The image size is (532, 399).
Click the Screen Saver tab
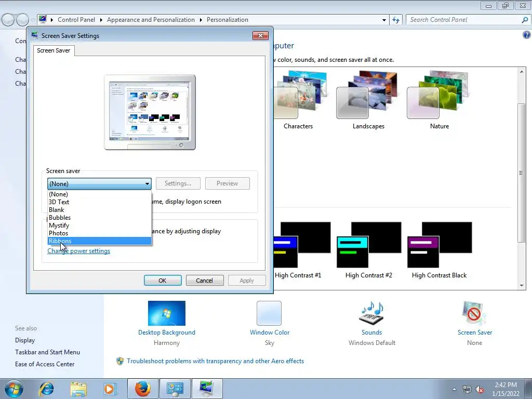tap(54, 50)
